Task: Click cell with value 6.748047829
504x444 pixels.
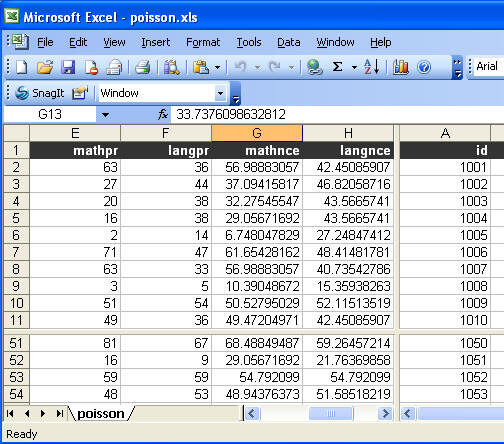Action: pyautogui.click(x=257, y=235)
